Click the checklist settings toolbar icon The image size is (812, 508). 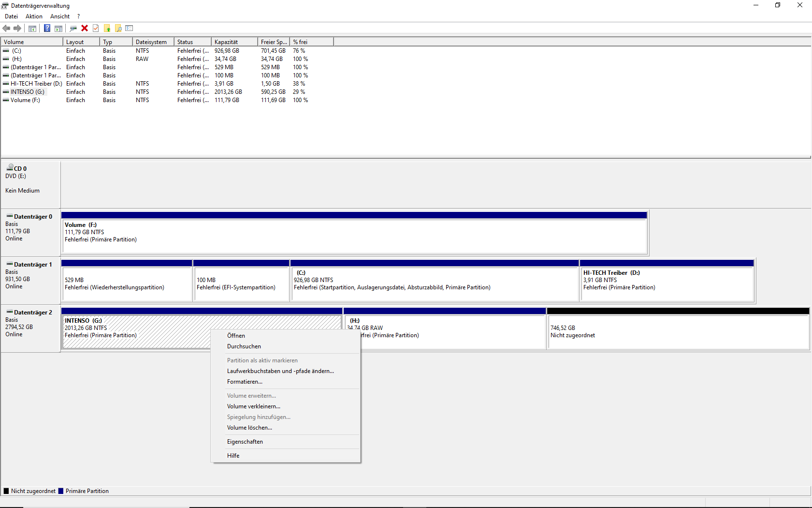(x=129, y=28)
